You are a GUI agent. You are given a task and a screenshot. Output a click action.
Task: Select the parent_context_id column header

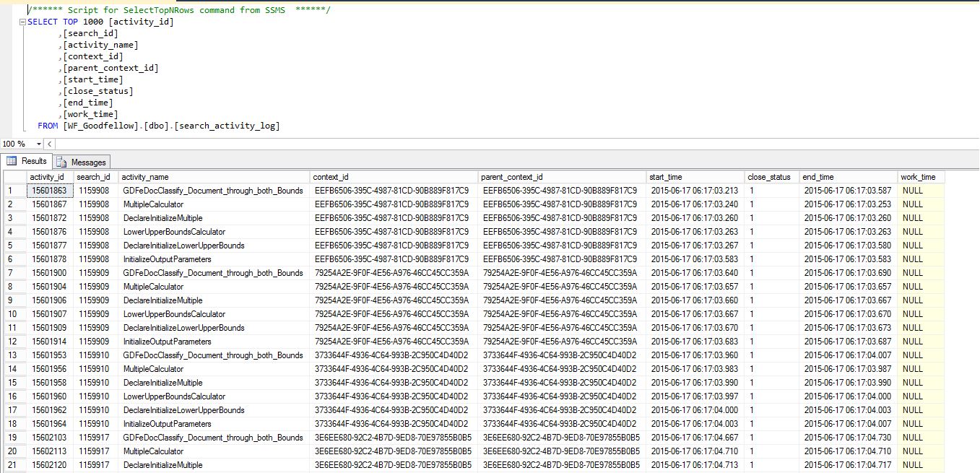562,177
